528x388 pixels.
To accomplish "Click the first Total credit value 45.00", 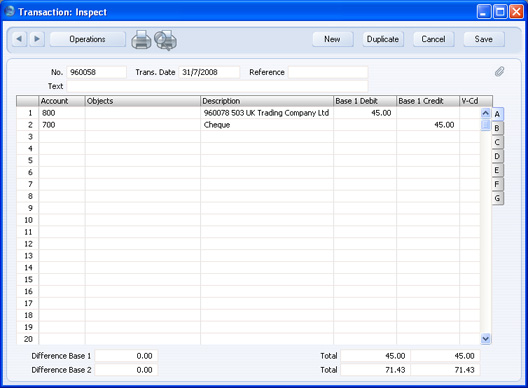I will (445, 356).
